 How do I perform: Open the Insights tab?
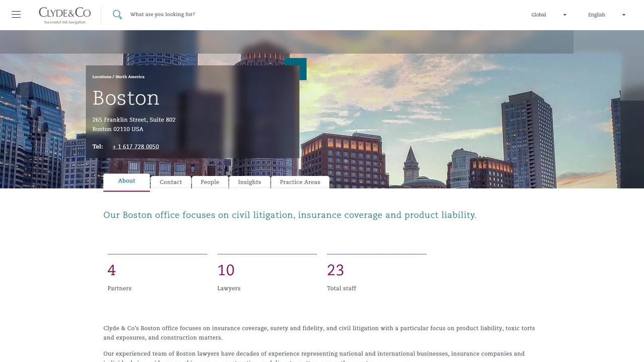click(250, 182)
